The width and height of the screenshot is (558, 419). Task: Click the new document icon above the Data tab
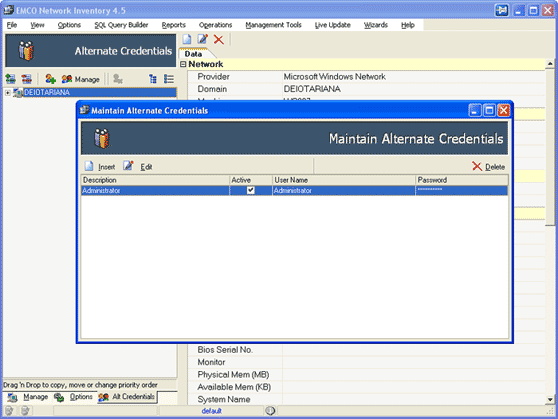pyautogui.click(x=187, y=39)
